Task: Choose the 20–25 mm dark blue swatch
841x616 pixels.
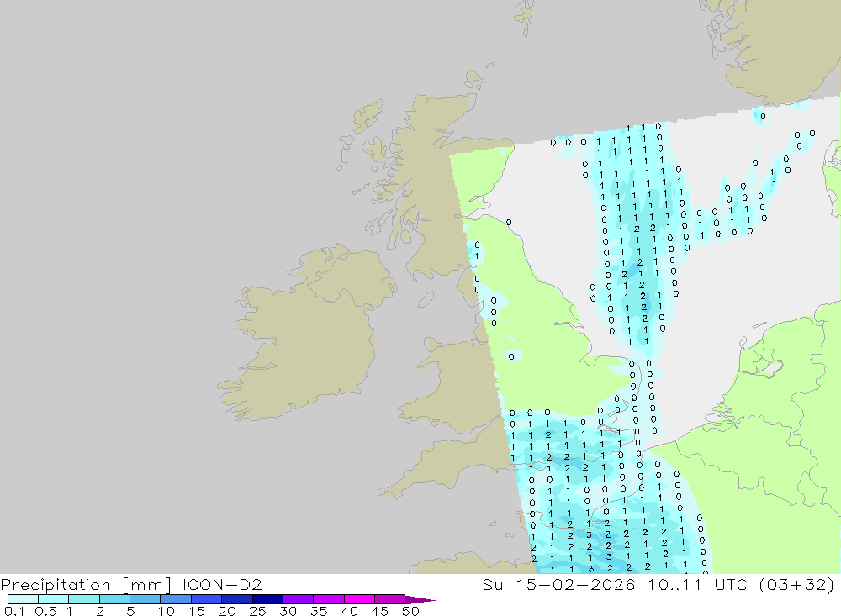Action: click(237, 599)
